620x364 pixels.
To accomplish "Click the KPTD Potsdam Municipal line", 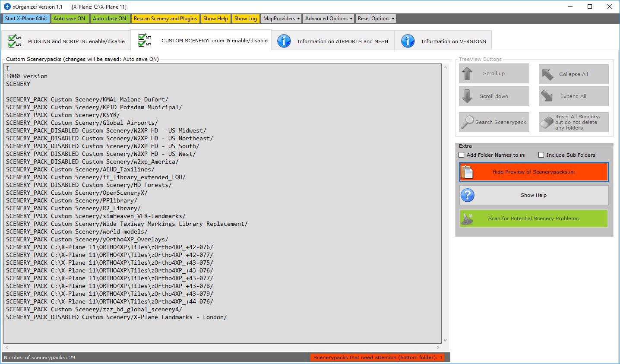I will tap(94, 107).
